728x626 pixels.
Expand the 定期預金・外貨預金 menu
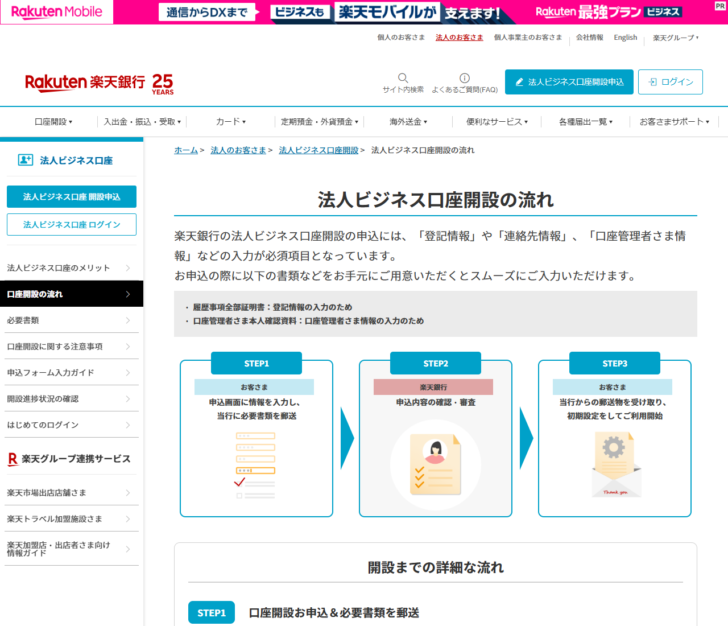coord(319,122)
